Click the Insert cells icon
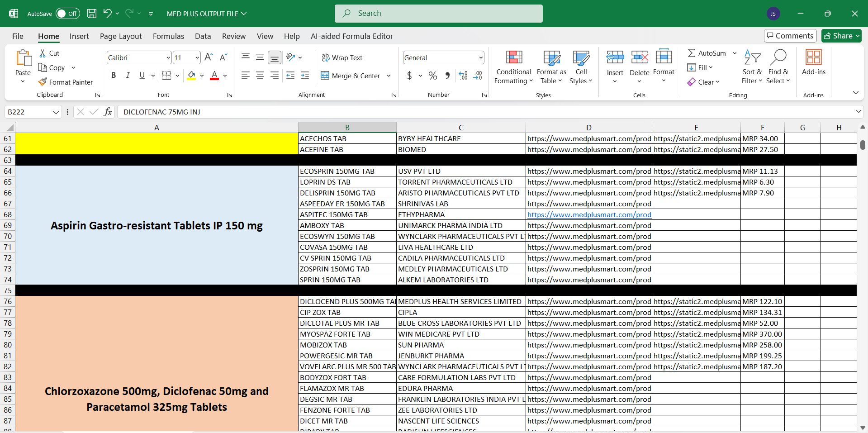868x433 pixels. pos(615,57)
